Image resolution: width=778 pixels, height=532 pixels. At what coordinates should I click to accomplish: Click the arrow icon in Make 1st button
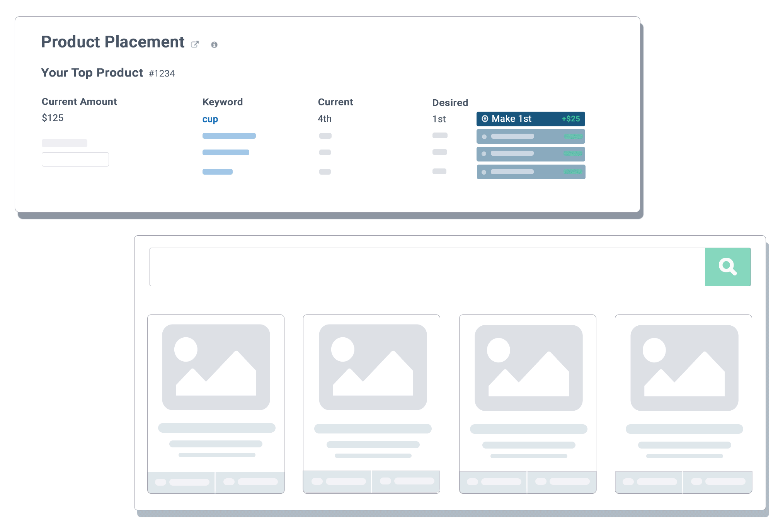(x=485, y=119)
